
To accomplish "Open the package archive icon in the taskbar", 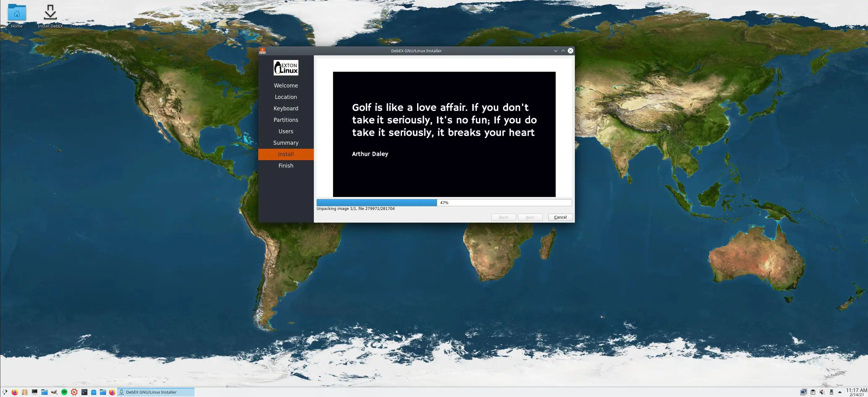I will point(25,392).
